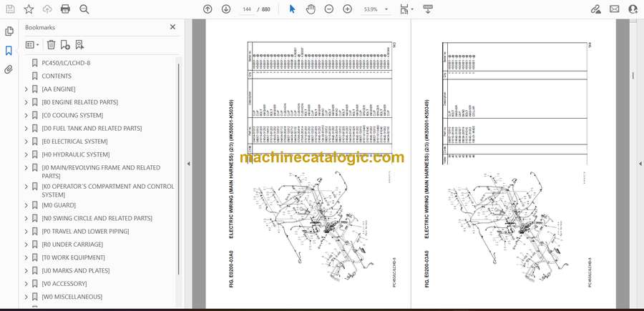
Task: Find the current bookmark icon
Action: (79, 45)
